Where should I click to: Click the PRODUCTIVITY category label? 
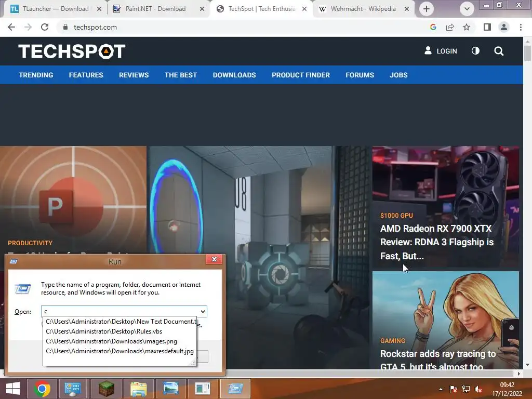30,243
